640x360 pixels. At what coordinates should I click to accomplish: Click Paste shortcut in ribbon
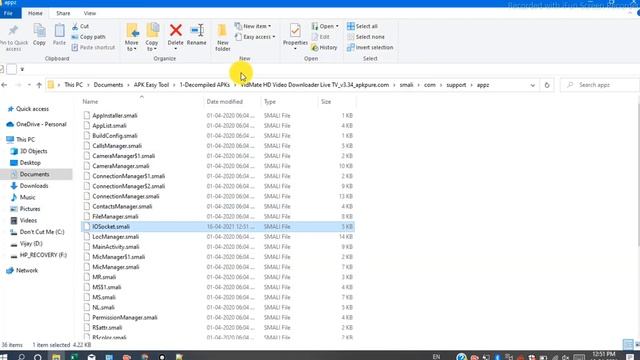(93, 47)
